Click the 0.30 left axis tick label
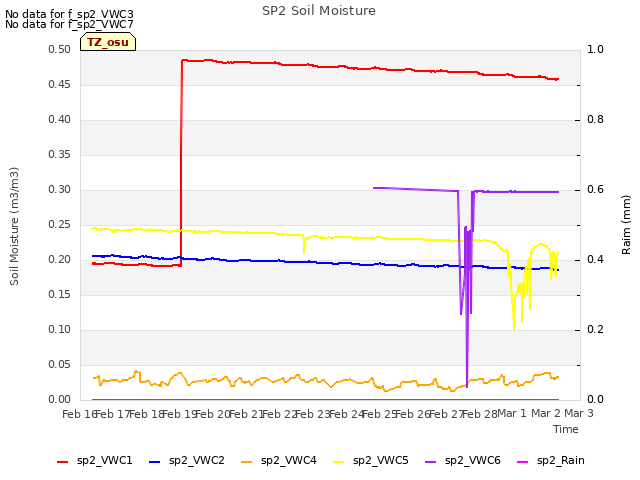This screenshot has height=480, width=640. point(60,190)
